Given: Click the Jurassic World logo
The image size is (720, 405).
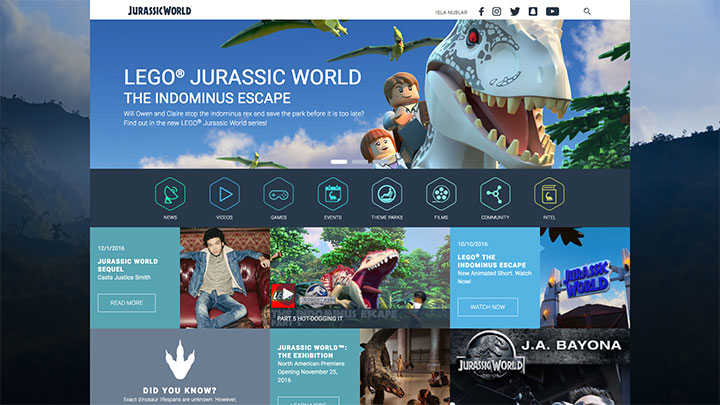Looking at the screenshot, I should tap(160, 11).
